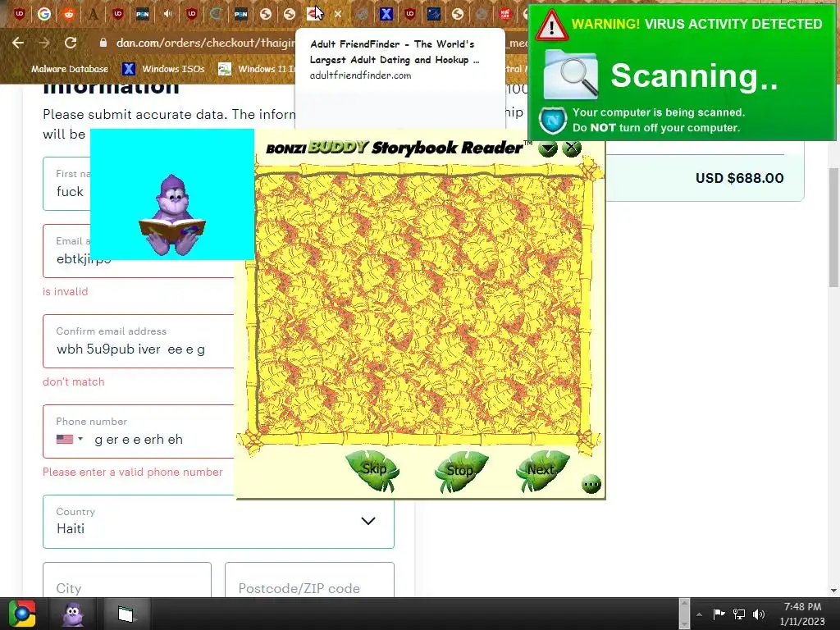Viewport: 840px width, 630px height.
Task: Click the Bonzi Buddy taskbar icon
Action: 73,614
